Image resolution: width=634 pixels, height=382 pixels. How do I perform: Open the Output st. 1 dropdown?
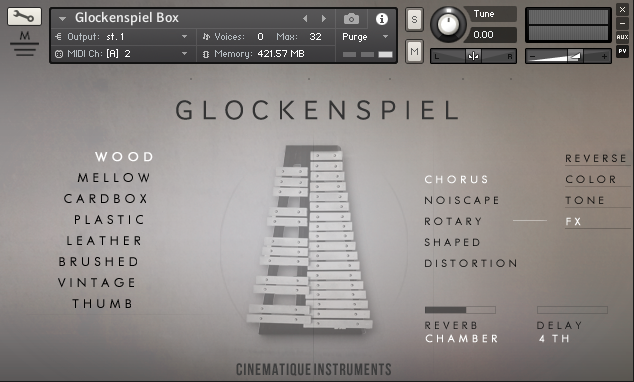[120, 37]
